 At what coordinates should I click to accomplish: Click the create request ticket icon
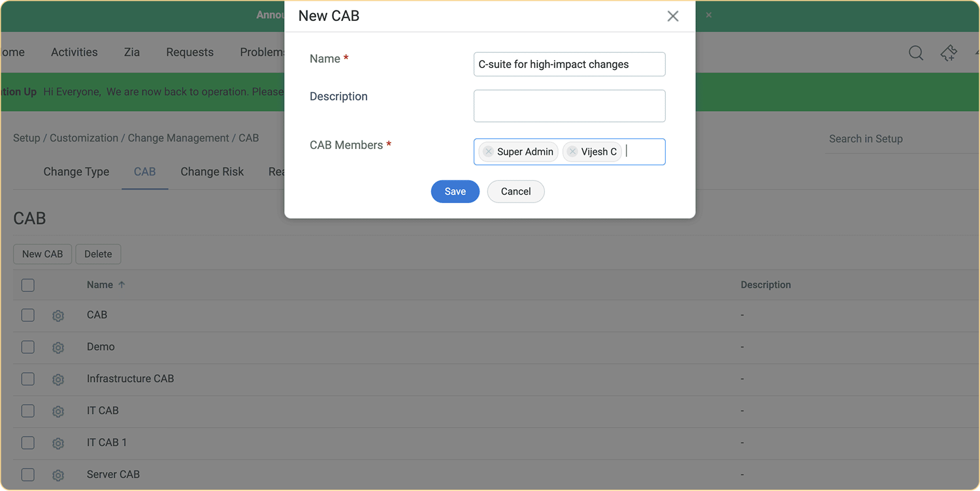(949, 53)
